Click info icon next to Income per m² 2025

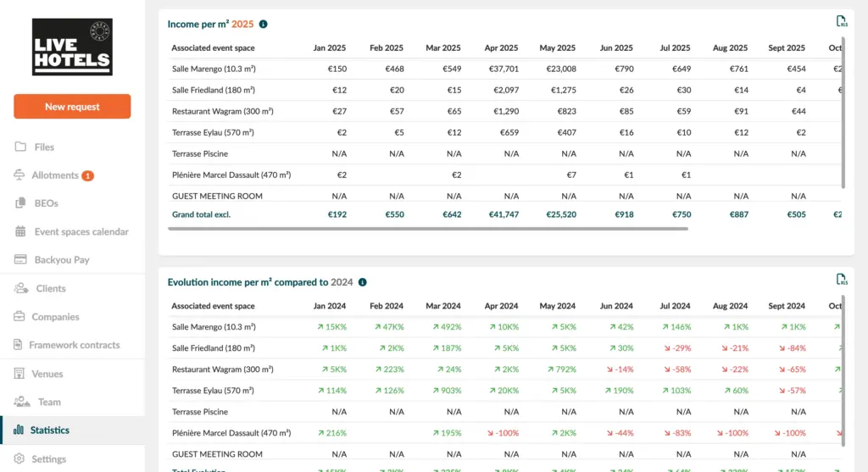264,25
